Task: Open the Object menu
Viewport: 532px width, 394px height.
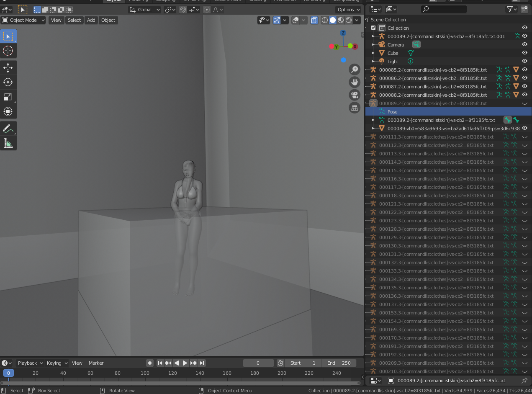Action: click(108, 20)
